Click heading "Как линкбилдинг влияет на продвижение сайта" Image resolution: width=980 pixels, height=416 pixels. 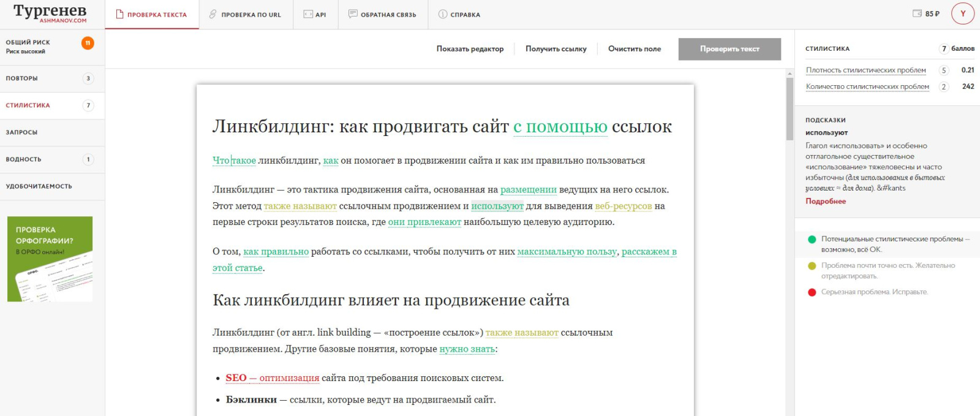pos(391,300)
